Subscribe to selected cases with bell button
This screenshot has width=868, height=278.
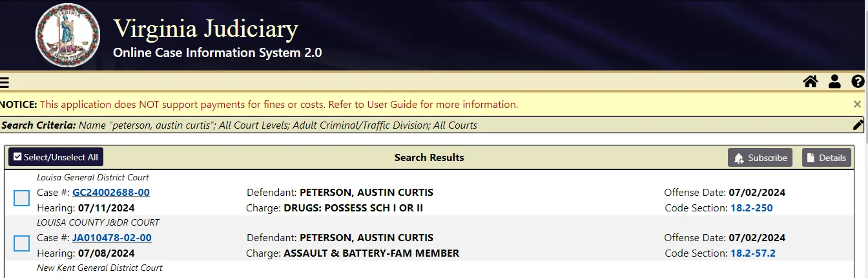click(x=760, y=158)
